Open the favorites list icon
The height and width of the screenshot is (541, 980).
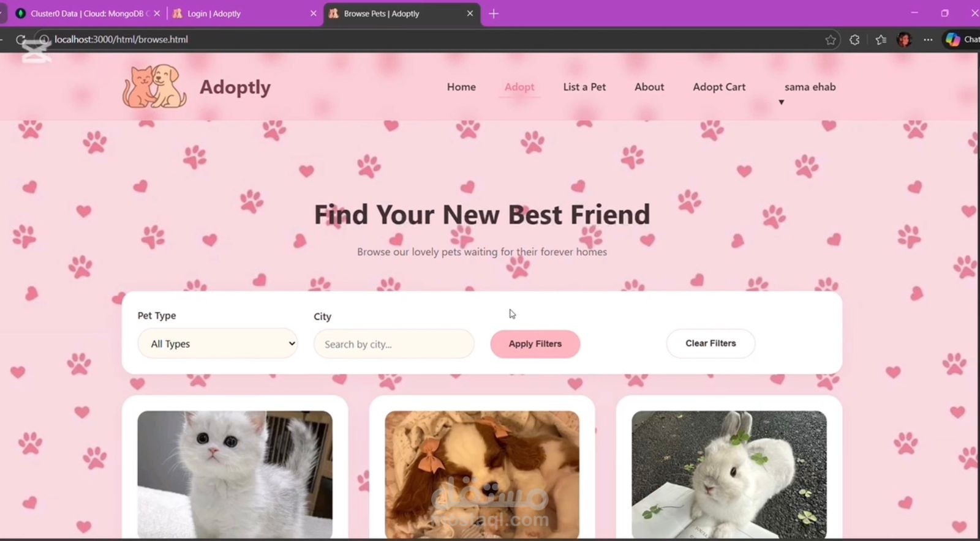coord(881,40)
